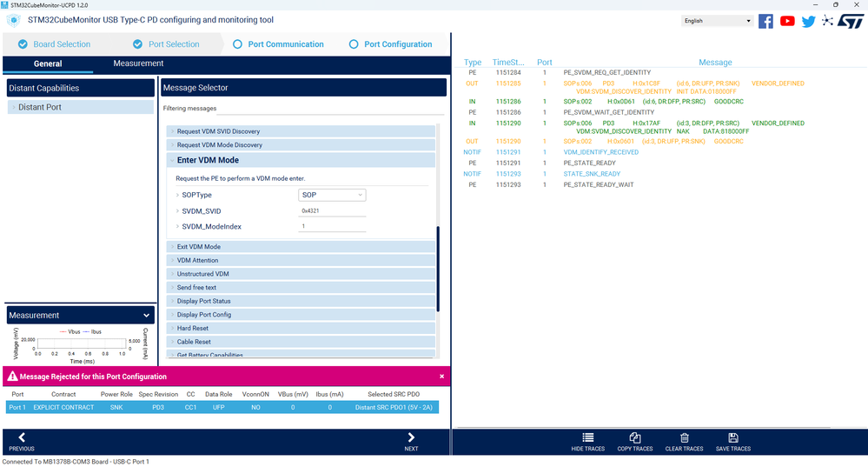
Task: Collapse the Measurement panel chevron
Action: [x=146, y=315]
